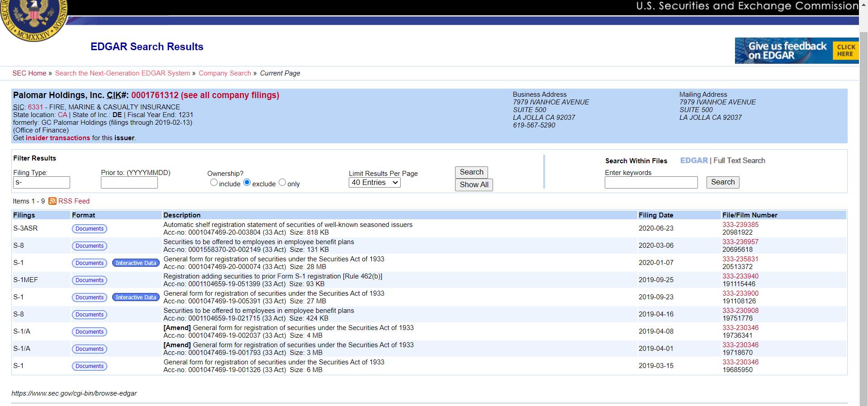Click the Filing Type input field

click(x=42, y=183)
